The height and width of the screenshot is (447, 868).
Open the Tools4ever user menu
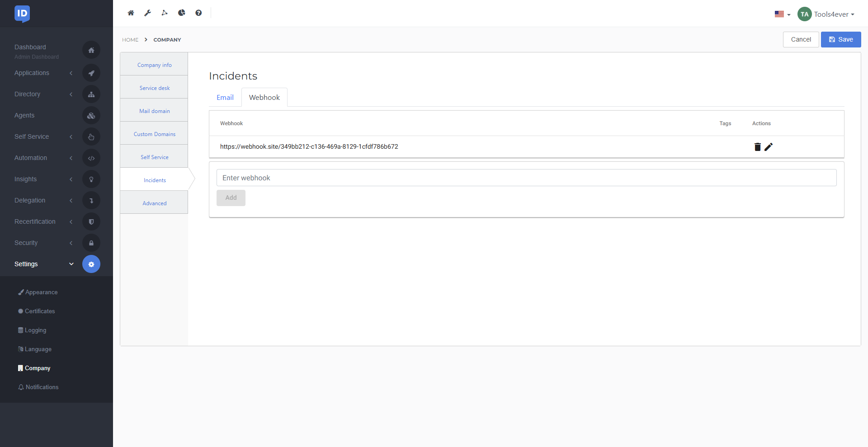[x=834, y=14]
